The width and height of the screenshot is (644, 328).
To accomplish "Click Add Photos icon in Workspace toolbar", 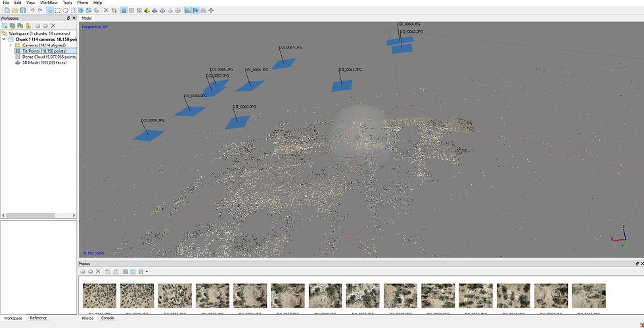I will (12, 26).
